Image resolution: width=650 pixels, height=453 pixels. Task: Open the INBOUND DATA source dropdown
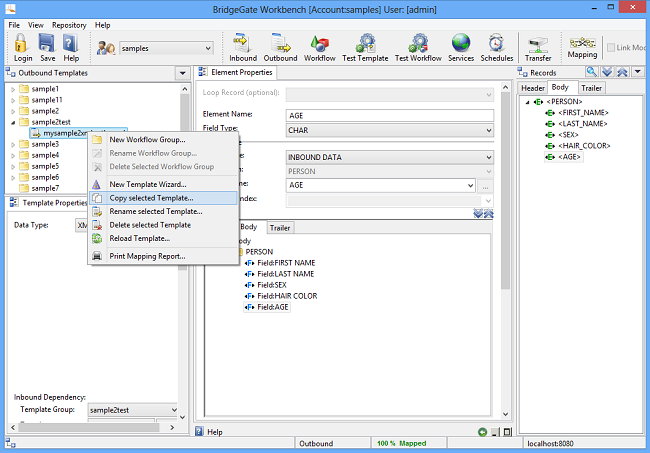[489, 157]
